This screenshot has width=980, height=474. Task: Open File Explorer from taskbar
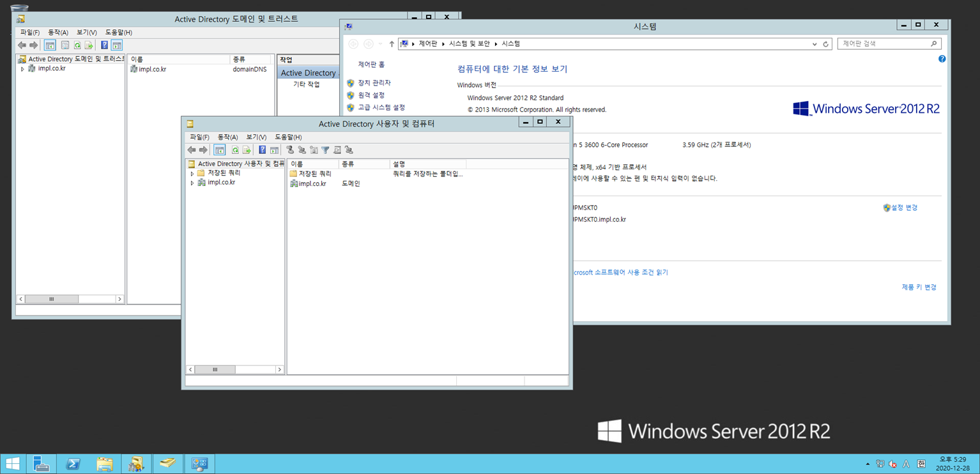tap(105, 464)
